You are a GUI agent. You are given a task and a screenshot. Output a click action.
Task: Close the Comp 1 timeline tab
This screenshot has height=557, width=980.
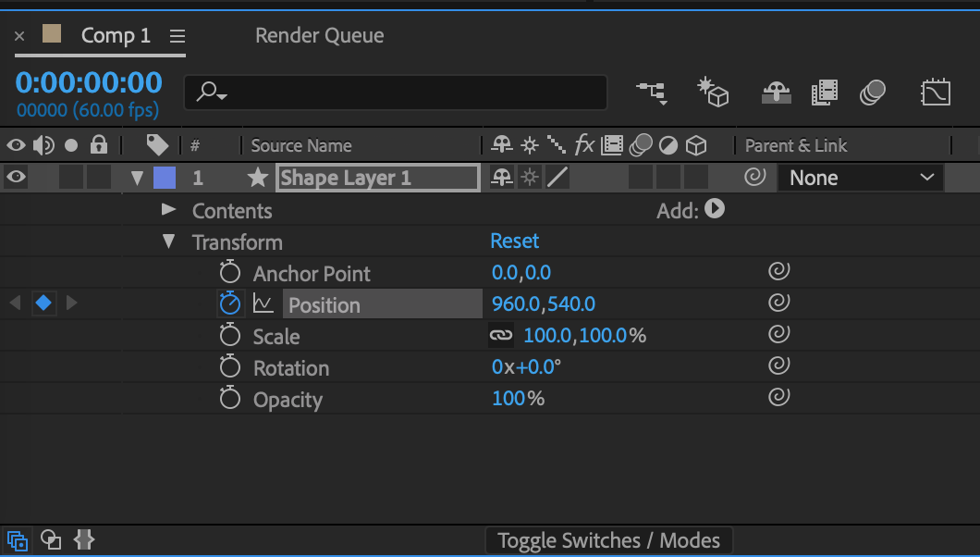tap(19, 36)
